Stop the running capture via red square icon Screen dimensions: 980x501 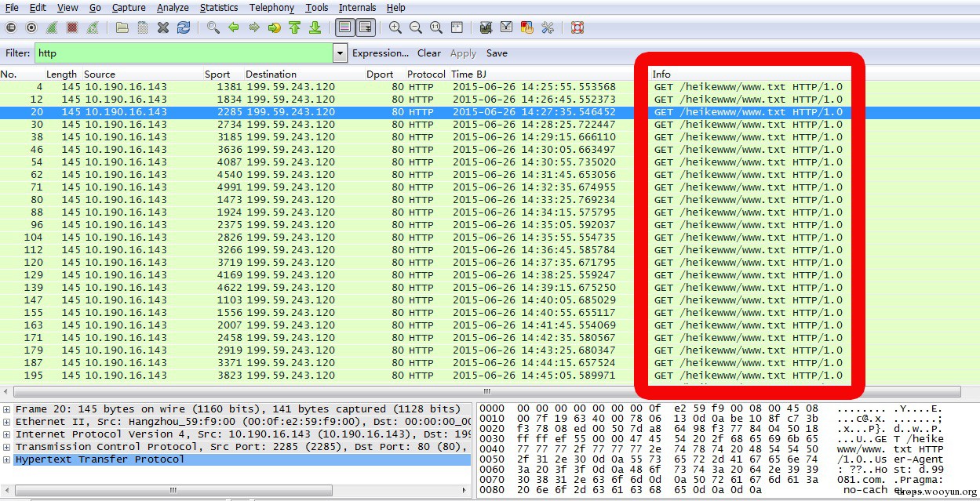(x=72, y=27)
